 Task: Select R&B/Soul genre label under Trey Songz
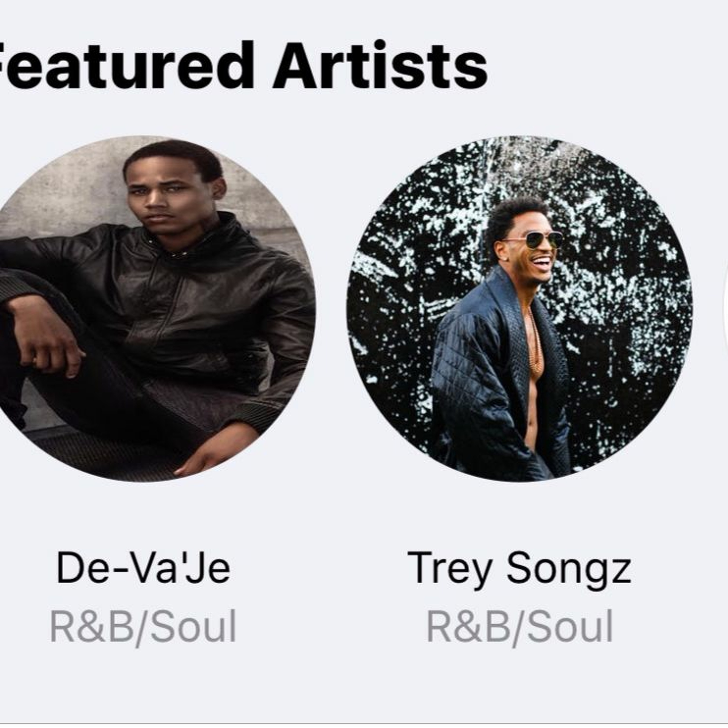(519, 627)
